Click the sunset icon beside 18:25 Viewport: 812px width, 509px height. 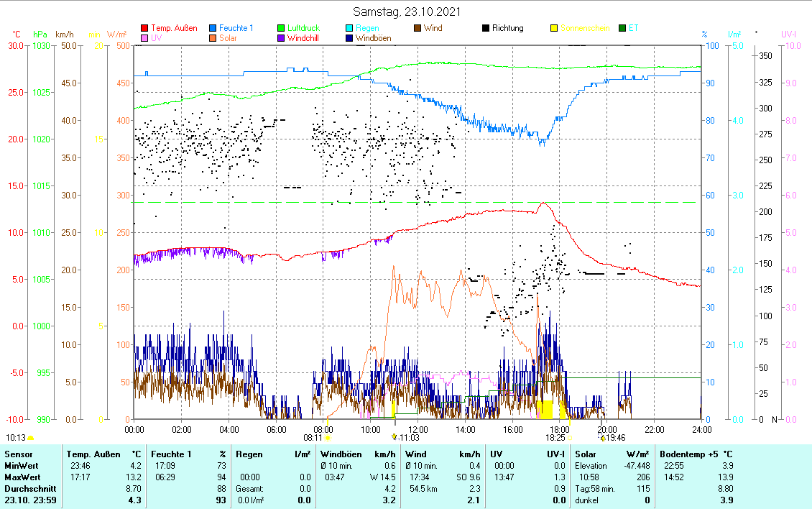click(569, 437)
